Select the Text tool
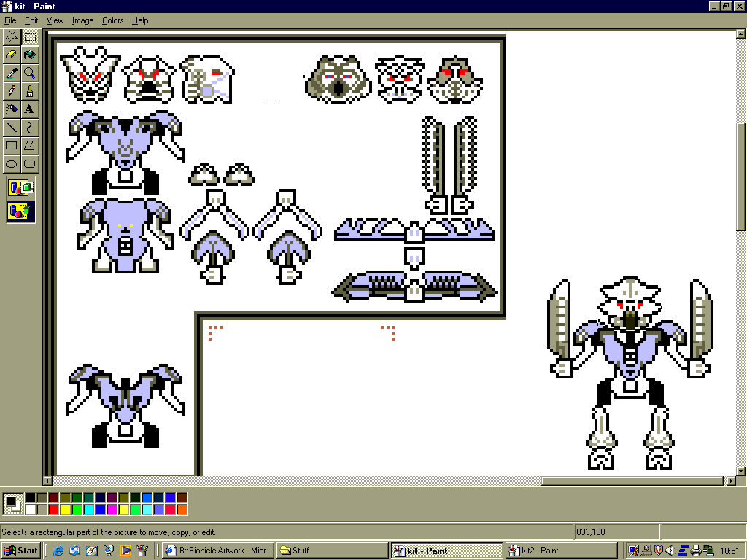The height and width of the screenshot is (560, 747). tap(30, 109)
